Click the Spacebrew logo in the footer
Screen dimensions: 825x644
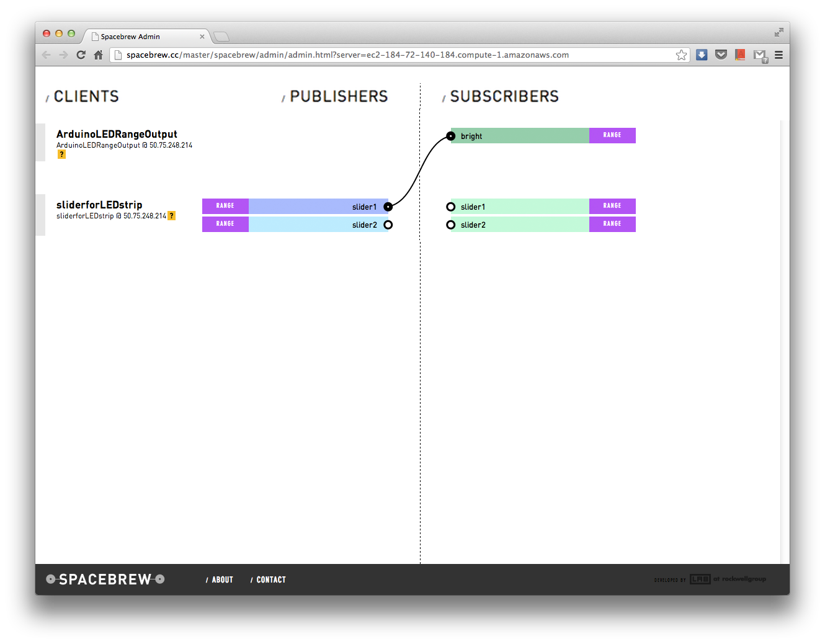[105, 579]
